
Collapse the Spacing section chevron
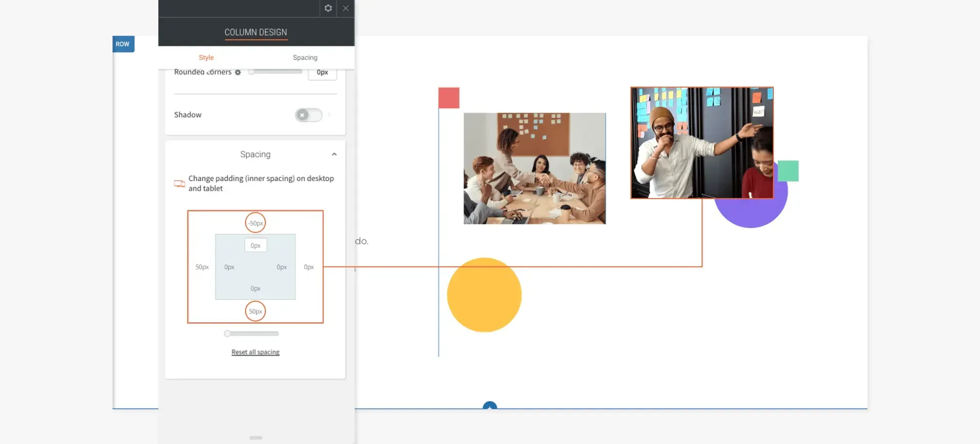(334, 154)
